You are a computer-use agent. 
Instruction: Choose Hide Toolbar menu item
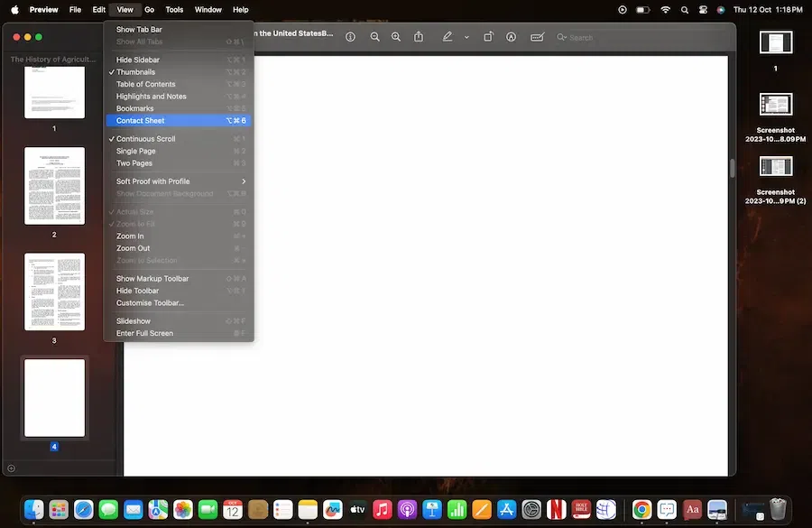[179, 291]
